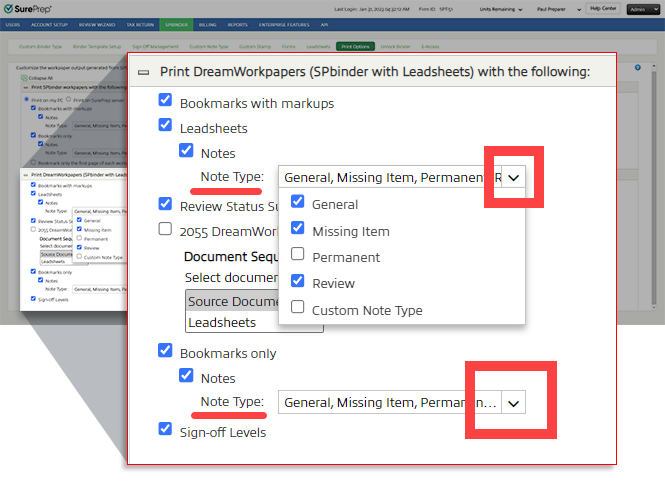Open the first Note Type dropdown arrow in the enlarged panel
The image size is (665, 487).
tap(513, 177)
